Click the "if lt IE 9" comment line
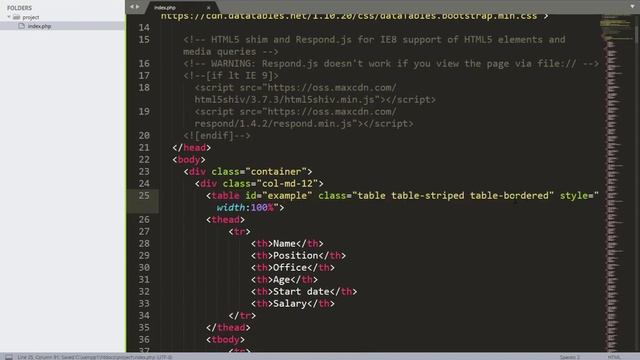Screen dimensions: 640x360 click(x=231, y=76)
